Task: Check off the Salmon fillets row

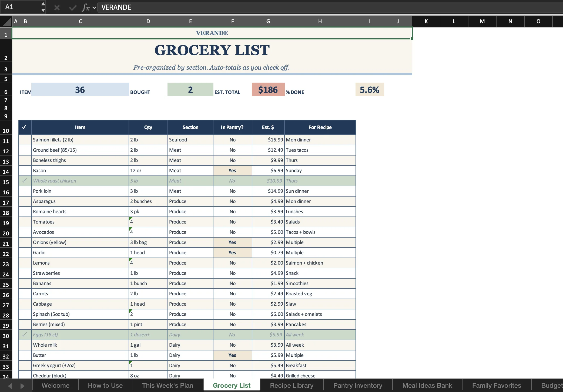Action: (25, 140)
